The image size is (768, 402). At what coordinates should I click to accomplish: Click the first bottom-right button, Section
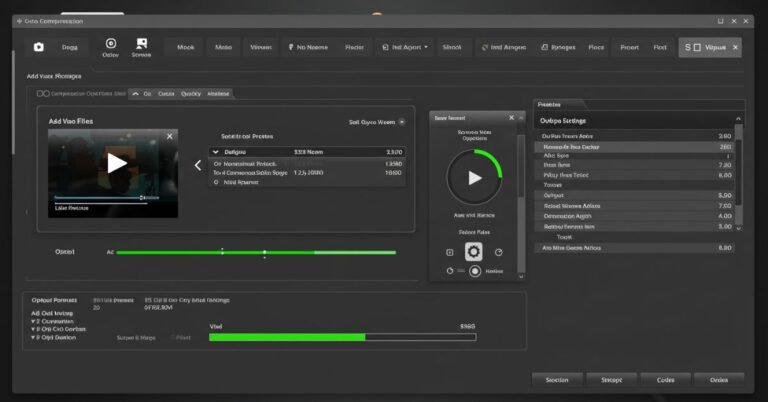tap(557, 380)
